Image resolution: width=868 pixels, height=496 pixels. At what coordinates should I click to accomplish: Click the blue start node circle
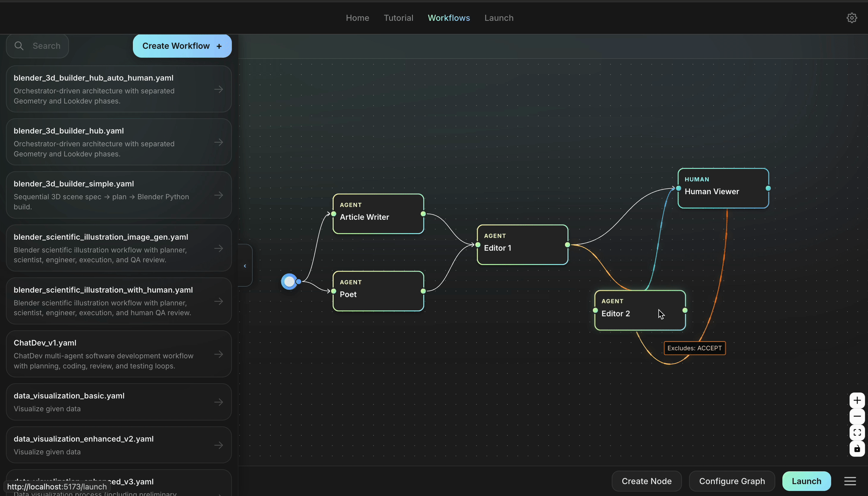[x=289, y=281]
